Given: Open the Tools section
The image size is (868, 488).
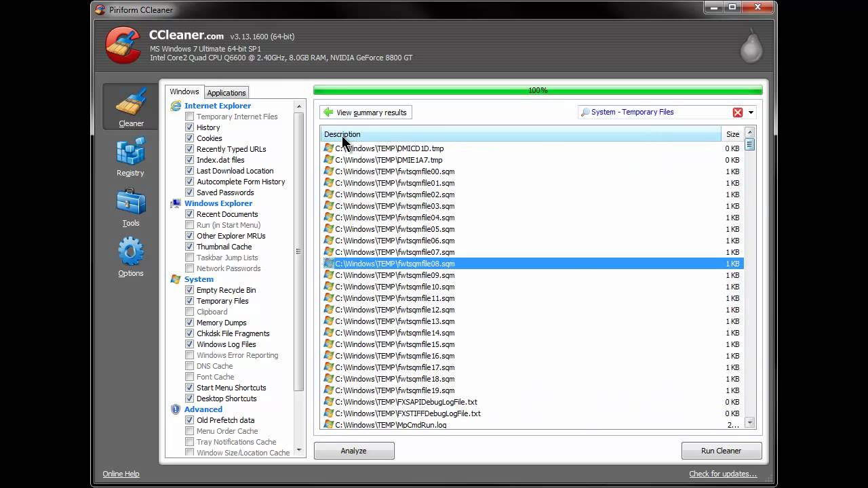Looking at the screenshot, I should [x=130, y=207].
